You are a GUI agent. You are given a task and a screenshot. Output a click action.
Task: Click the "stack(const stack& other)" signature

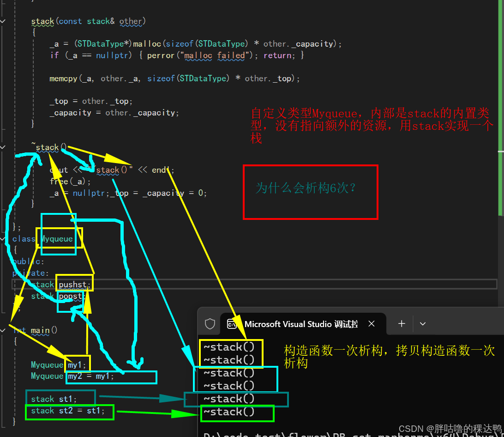tap(89, 21)
